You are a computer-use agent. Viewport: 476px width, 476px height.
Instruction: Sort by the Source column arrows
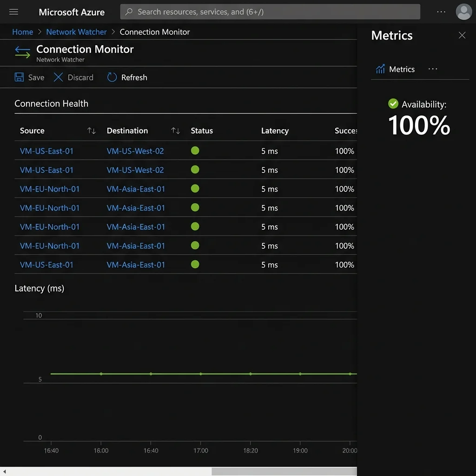click(x=92, y=131)
